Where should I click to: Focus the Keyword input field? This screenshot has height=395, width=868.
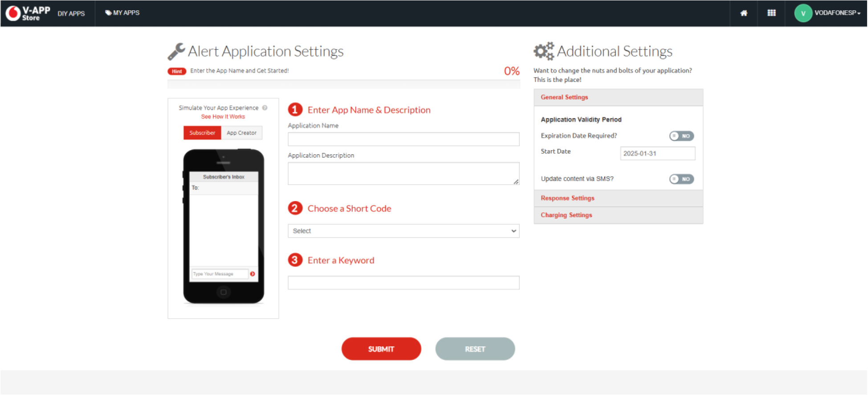pyautogui.click(x=403, y=283)
